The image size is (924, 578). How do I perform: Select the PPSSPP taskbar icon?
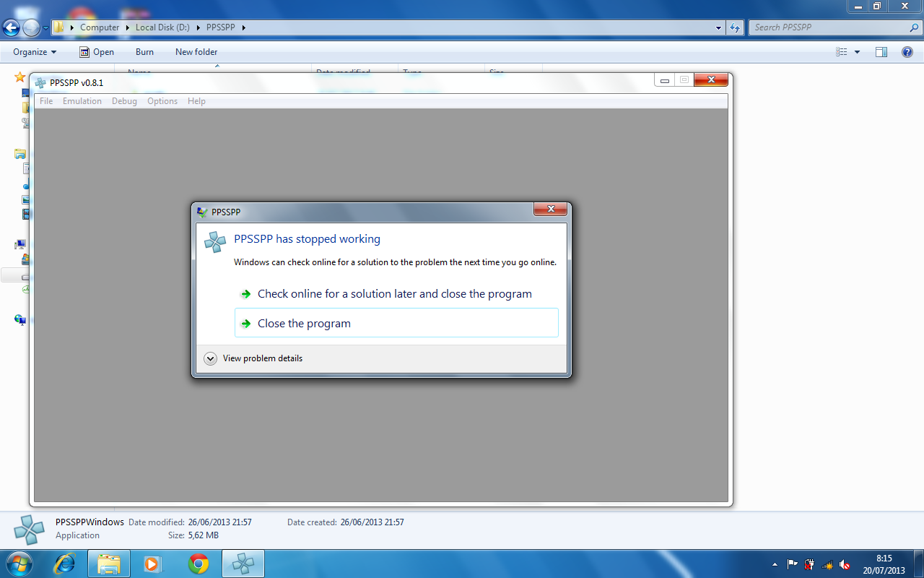(x=243, y=564)
